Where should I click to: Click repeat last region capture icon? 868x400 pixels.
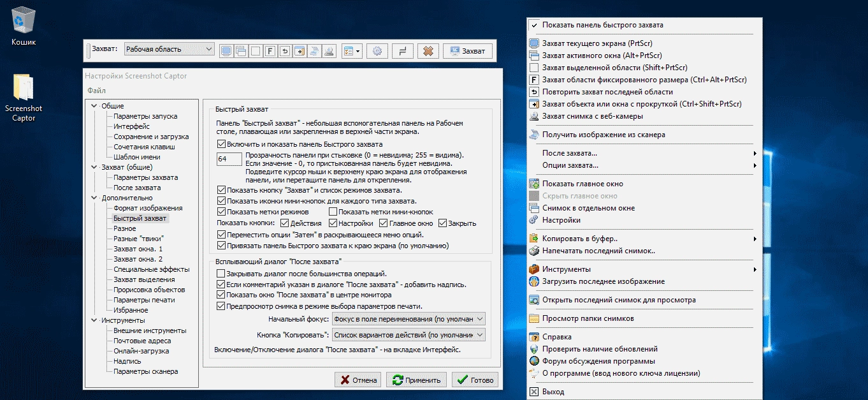[284, 51]
